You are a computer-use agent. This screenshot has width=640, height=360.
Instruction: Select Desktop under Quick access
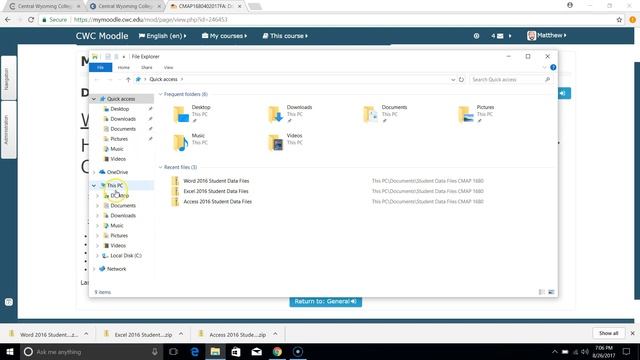click(120, 109)
